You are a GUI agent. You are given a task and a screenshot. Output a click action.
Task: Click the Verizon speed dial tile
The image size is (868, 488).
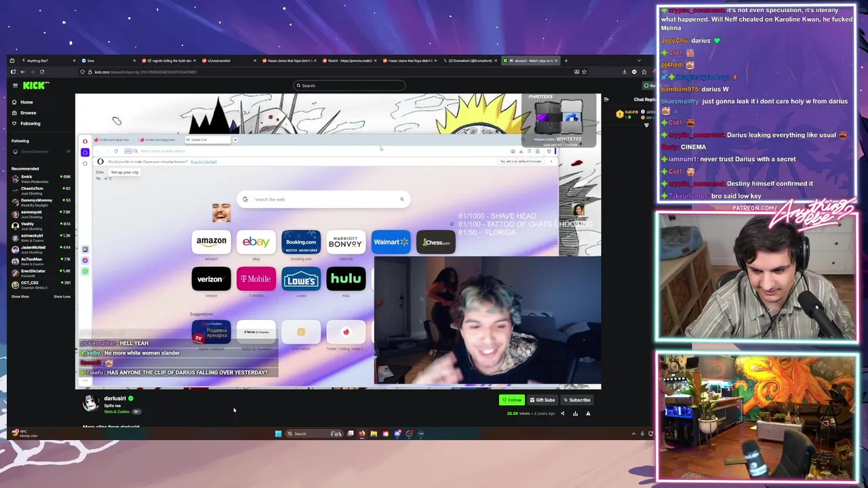211,279
